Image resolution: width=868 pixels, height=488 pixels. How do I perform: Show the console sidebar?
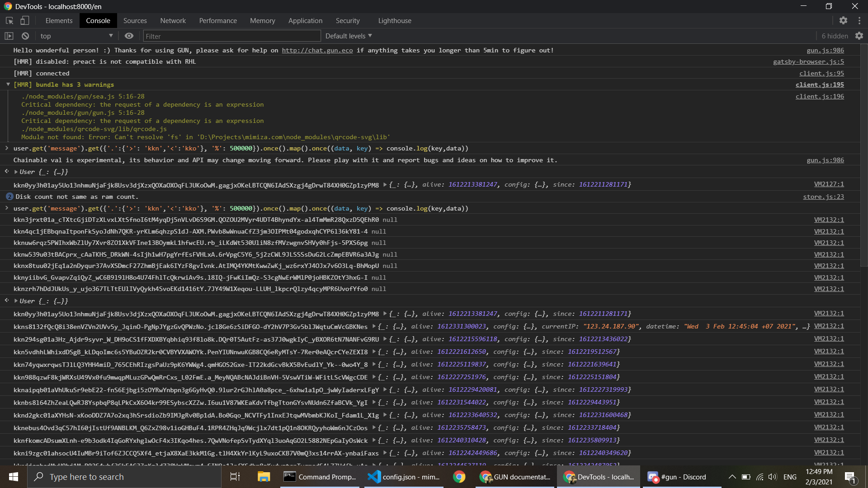(9, 36)
